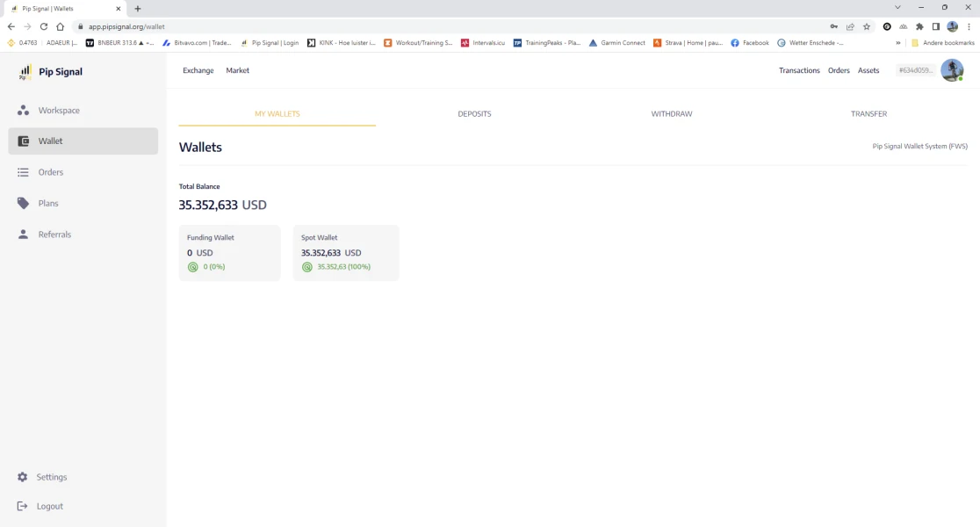
Task: Open the user profile avatar
Action: (952, 70)
